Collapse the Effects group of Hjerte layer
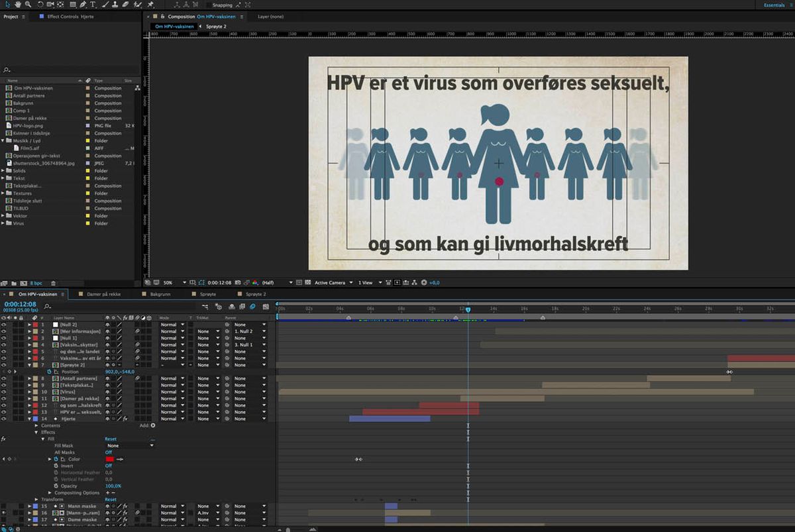 (x=36, y=433)
